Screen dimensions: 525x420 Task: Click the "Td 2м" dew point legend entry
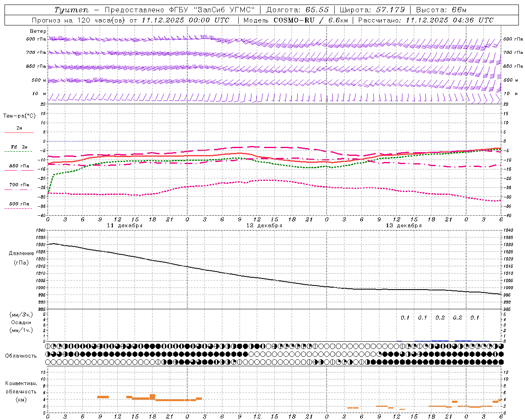(x=19, y=147)
